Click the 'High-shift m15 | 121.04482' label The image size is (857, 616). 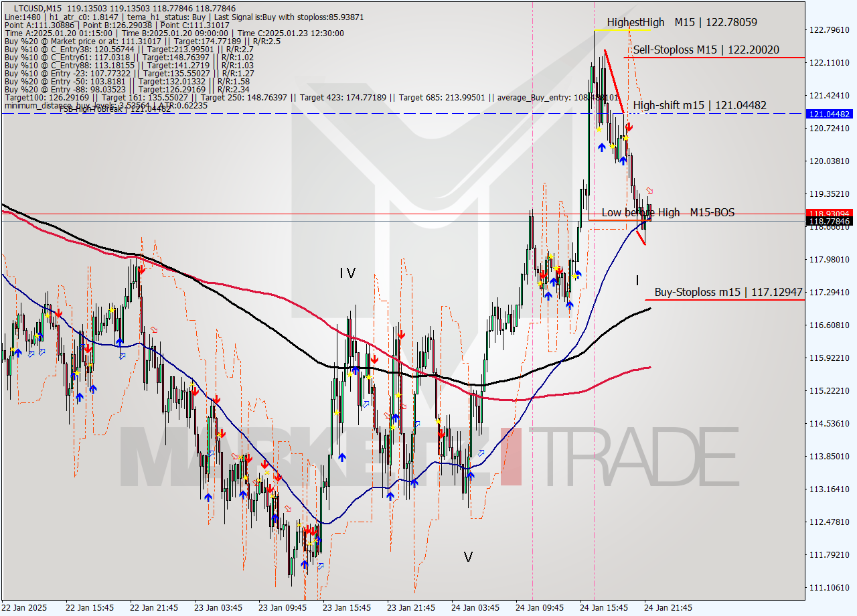[x=700, y=105]
